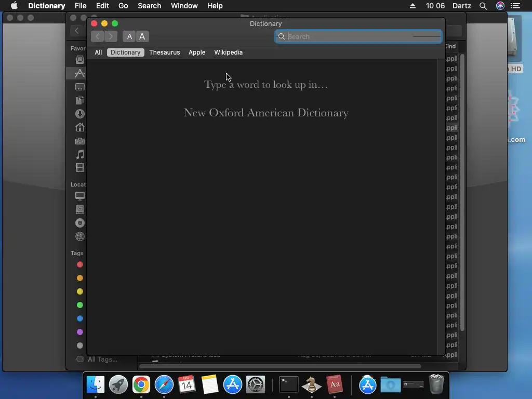Select Documents in Finder sidebar
Image resolution: width=532 pixels, height=399 pixels.
(x=79, y=100)
